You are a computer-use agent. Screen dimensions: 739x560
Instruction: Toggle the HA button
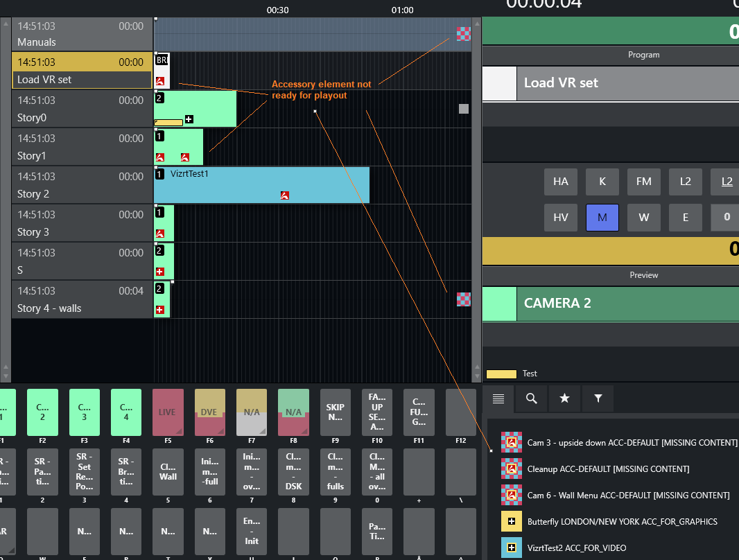[x=560, y=182]
